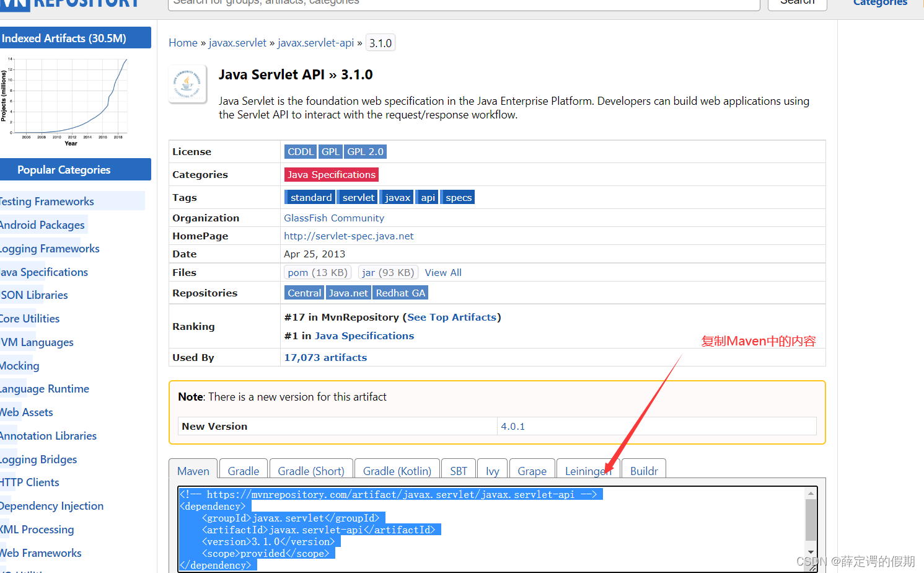The width and height of the screenshot is (924, 573).
Task: Click the CDDL license badge
Action: tap(301, 152)
